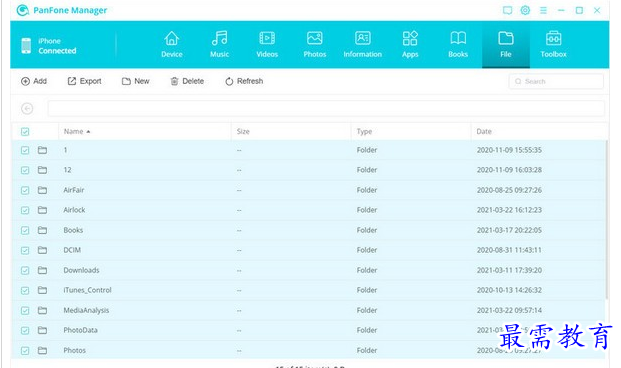Open the Information tab
This screenshot has width=621, height=368.
[x=362, y=44]
